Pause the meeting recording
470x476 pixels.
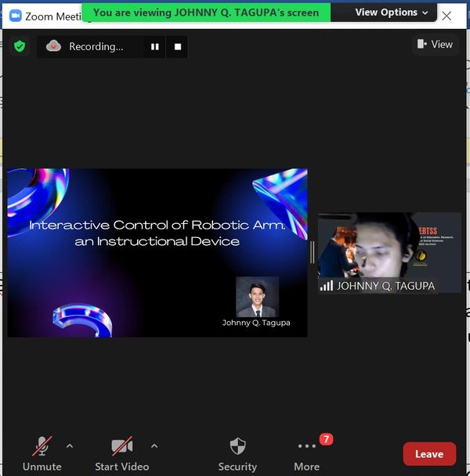click(154, 47)
